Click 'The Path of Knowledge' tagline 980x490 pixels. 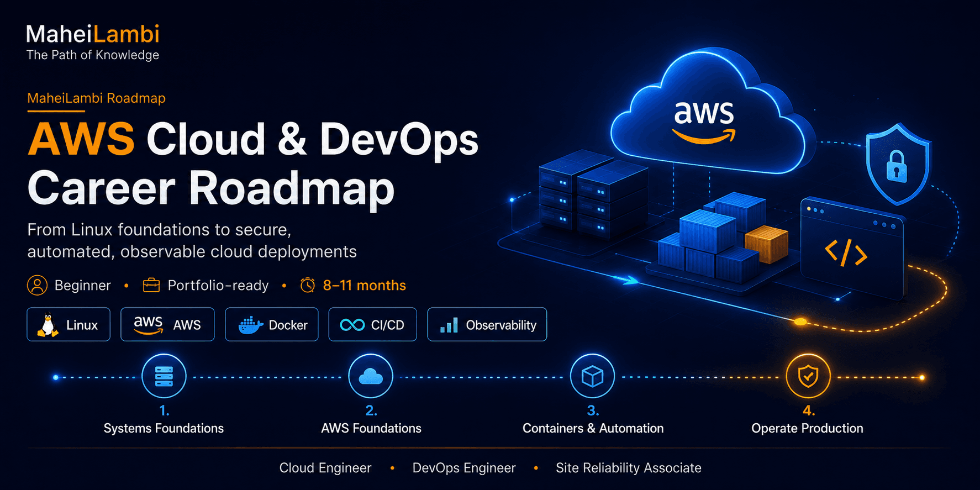[x=93, y=55]
